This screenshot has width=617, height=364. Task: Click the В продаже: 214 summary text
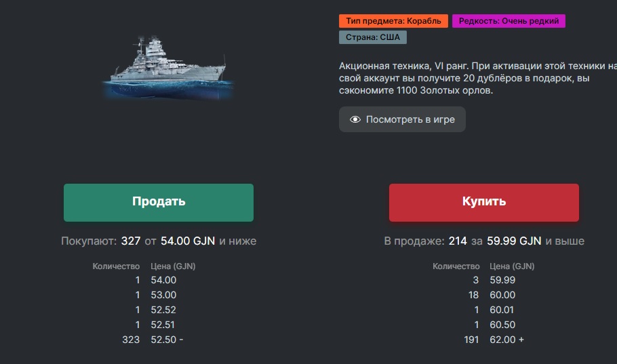[425, 241]
